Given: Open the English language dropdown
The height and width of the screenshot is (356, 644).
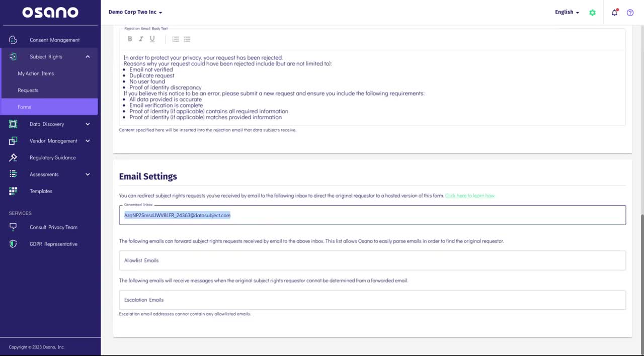Looking at the screenshot, I should point(567,12).
